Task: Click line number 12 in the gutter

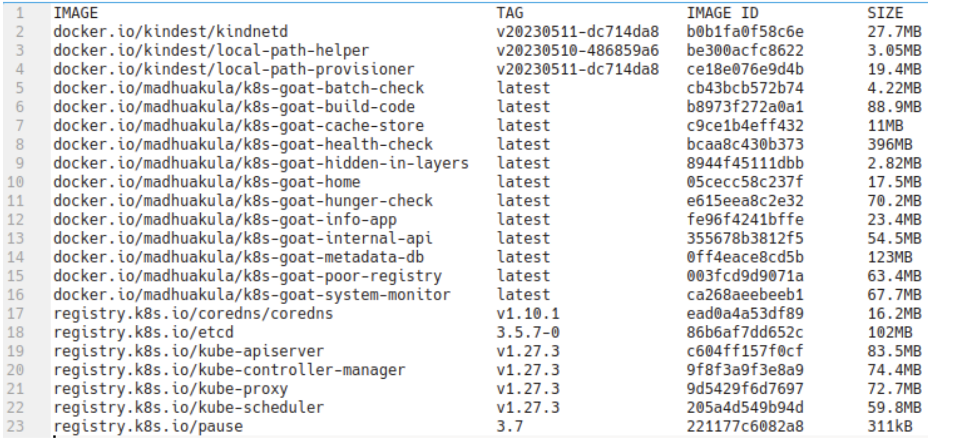Action: 16,220
